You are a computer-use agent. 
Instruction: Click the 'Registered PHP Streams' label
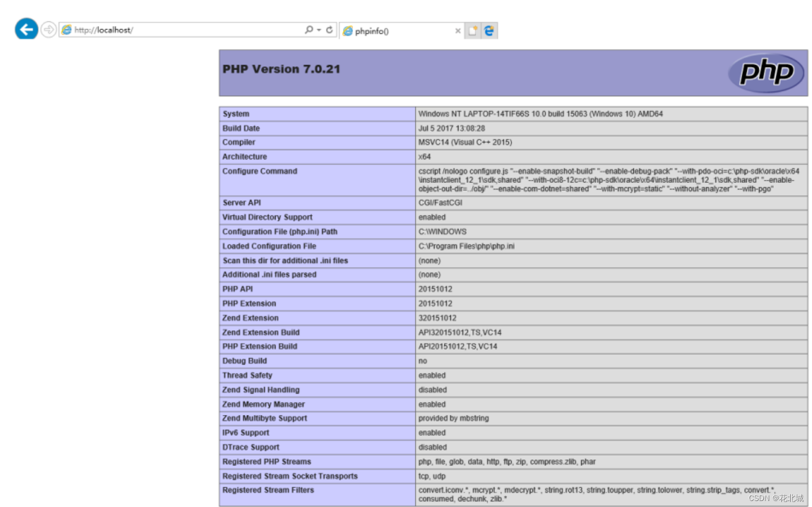[x=267, y=462]
